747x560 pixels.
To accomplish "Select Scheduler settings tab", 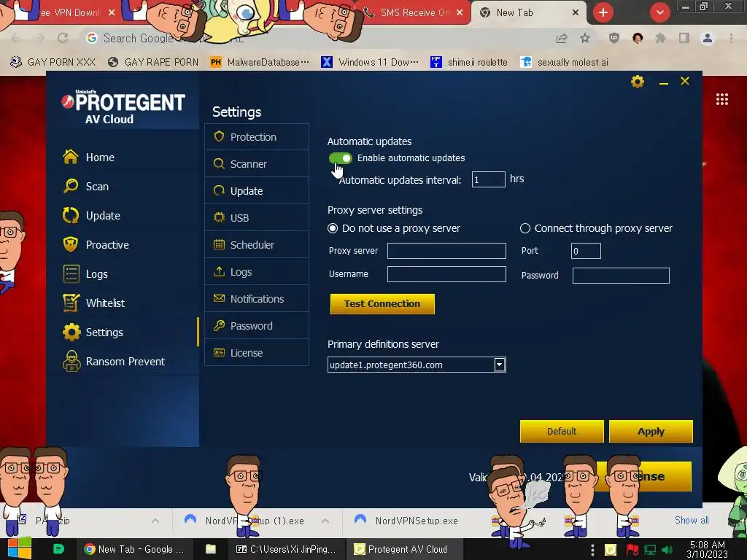I will pyautogui.click(x=257, y=245).
